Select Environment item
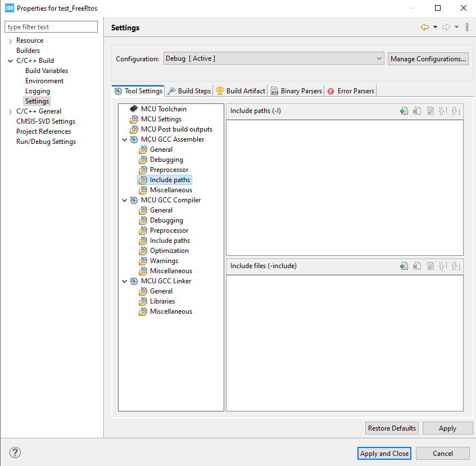 tap(44, 81)
